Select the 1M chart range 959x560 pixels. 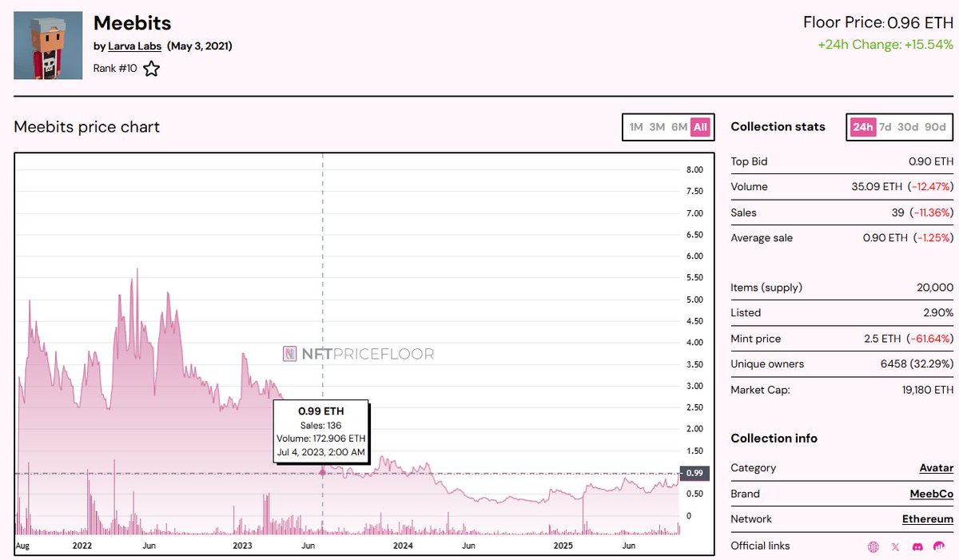click(x=636, y=127)
